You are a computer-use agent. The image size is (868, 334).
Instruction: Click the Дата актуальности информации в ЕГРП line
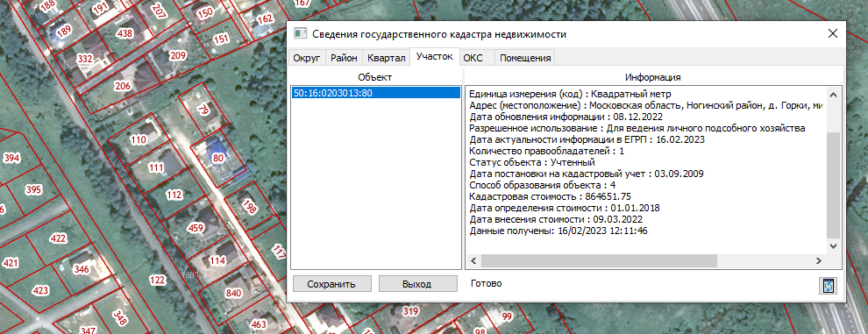[587, 139]
